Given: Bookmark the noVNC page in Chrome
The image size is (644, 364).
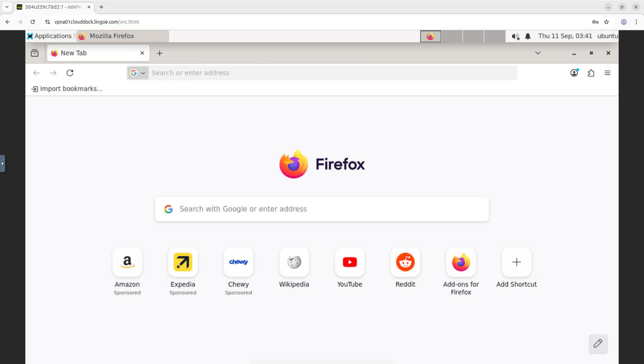Looking at the screenshot, I should click(607, 22).
